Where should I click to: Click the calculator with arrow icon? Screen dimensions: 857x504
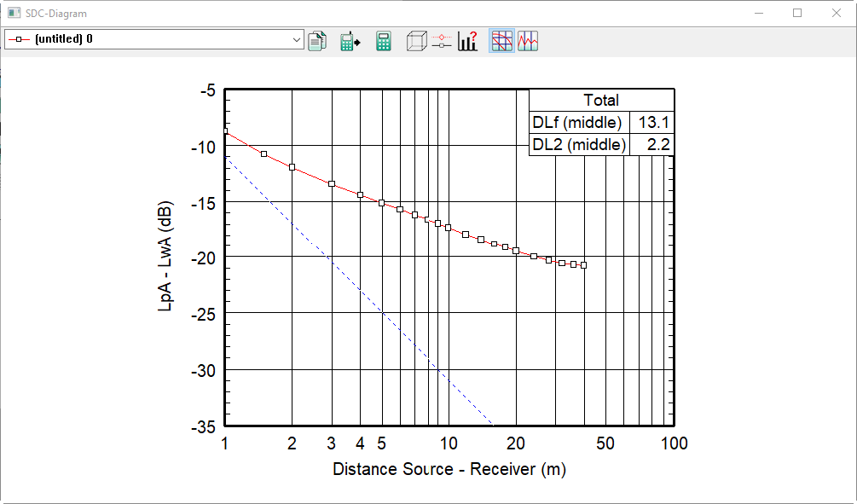point(350,41)
